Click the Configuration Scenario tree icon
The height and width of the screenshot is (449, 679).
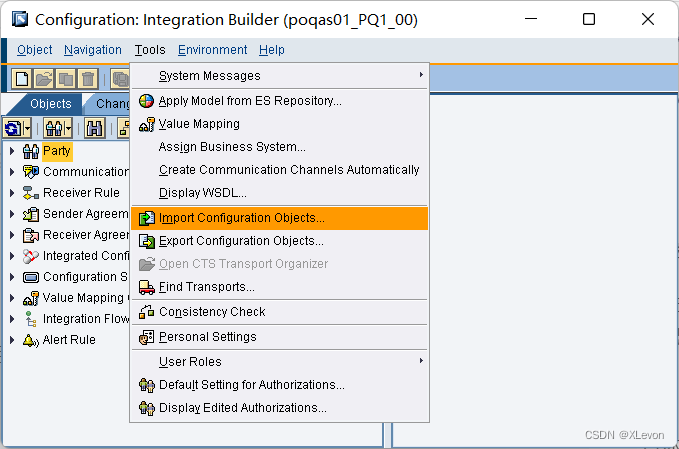(x=31, y=277)
